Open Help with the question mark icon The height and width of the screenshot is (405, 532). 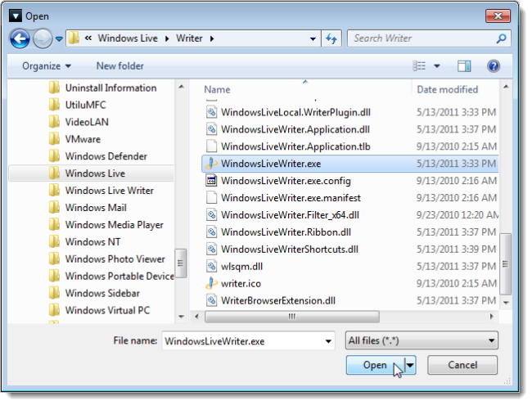(494, 65)
